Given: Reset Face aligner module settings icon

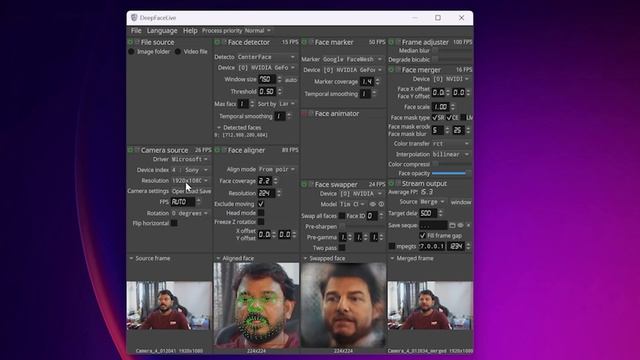Looking at the screenshot, I should [224, 150].
